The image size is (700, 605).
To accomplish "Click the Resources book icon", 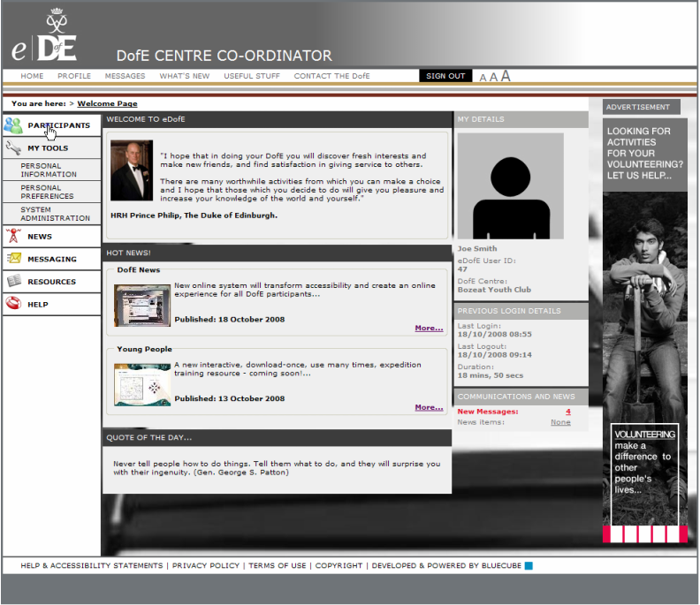I will (x=13, y=282).
